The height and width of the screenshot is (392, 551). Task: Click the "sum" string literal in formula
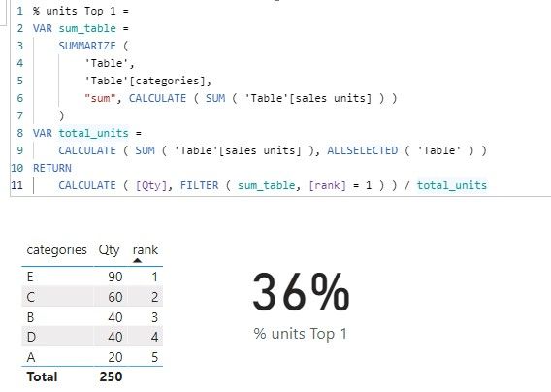100,98
